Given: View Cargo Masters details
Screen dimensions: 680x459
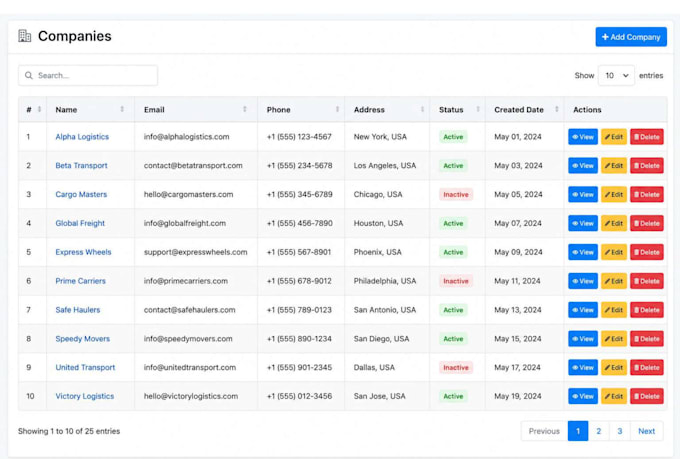Looking at the screenshot, I should (583, 194).
